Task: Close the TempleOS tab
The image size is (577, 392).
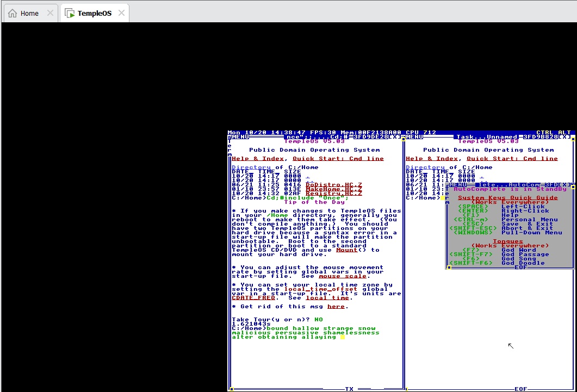Action: pyautogui.click(x=121, y=13)
